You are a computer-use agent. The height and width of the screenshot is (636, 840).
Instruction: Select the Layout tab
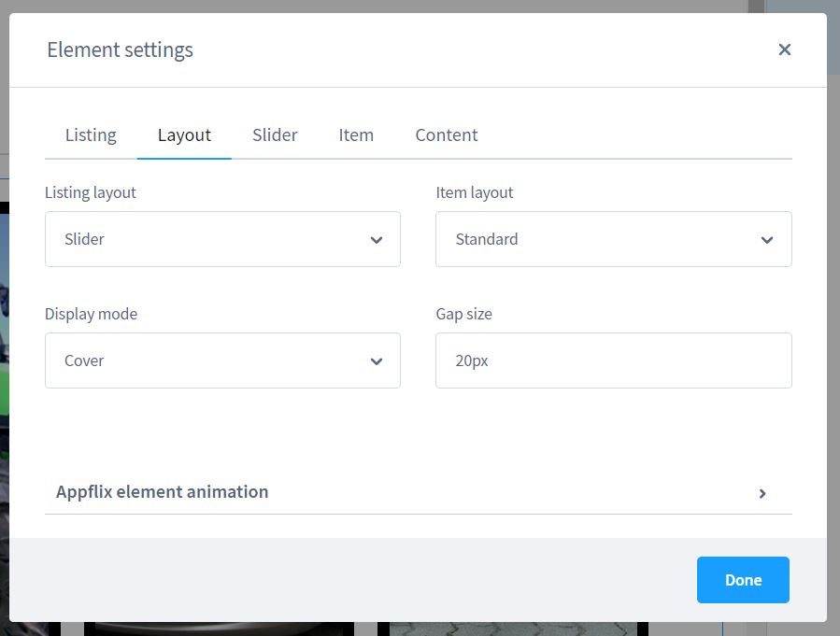coord(184,135)
